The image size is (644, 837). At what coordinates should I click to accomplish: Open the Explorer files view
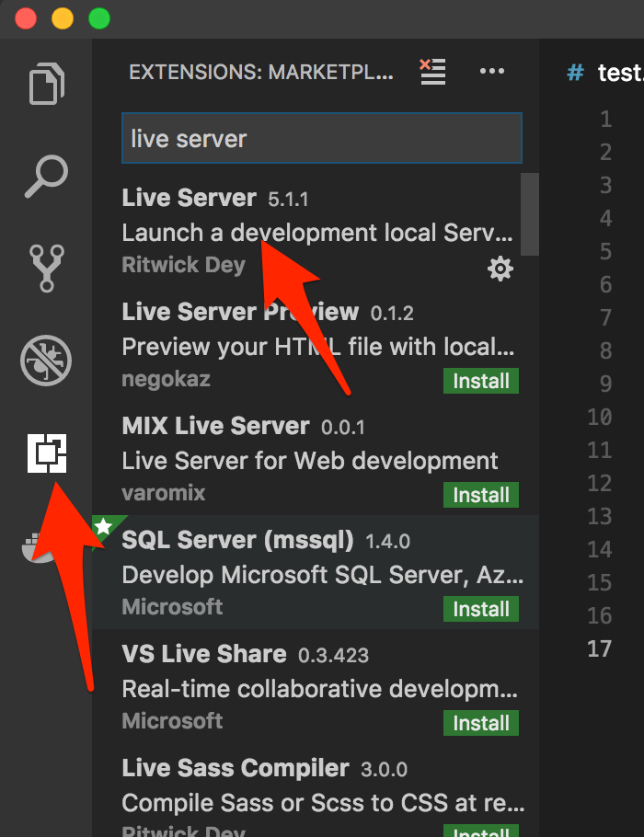pyautogui.click(x=46, y=84)
